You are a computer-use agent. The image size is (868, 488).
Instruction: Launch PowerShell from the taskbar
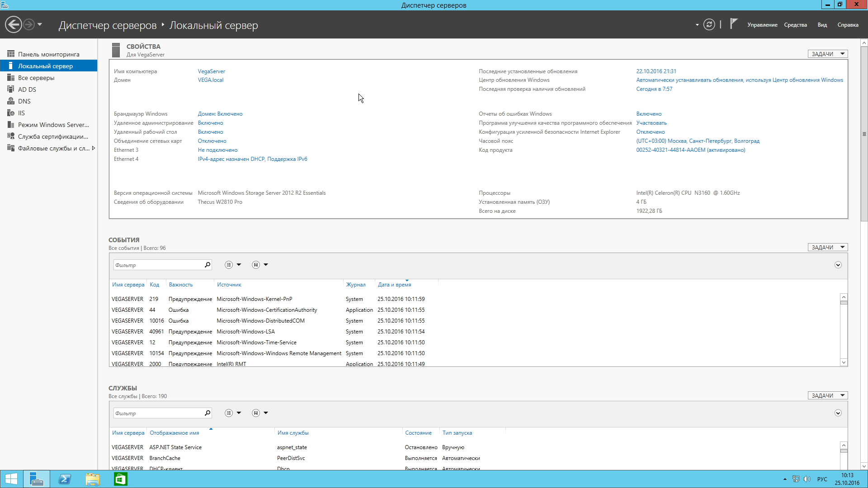(65, 479)
